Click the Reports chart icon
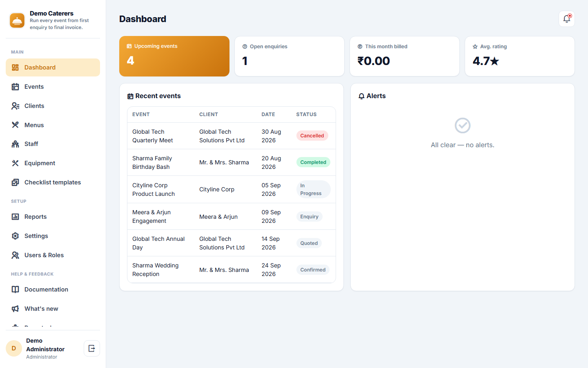Viewport: 588px width, 368px height. [15, 217]
